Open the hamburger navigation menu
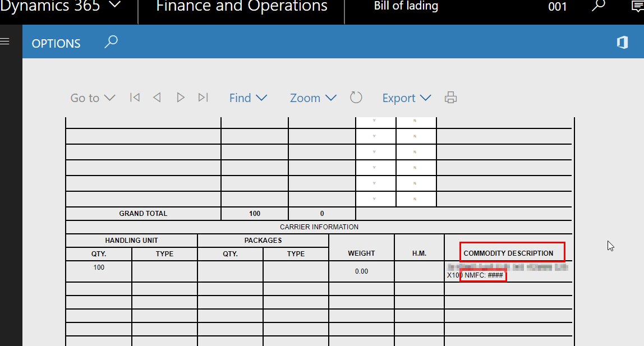This screenshot has width=644, height=346. click(5, 41)
